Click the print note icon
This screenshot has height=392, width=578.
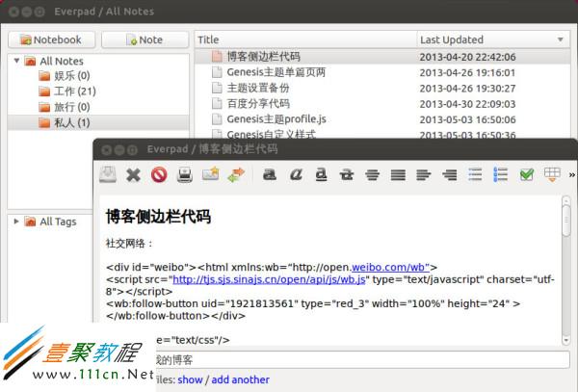[x=185, y=174]
